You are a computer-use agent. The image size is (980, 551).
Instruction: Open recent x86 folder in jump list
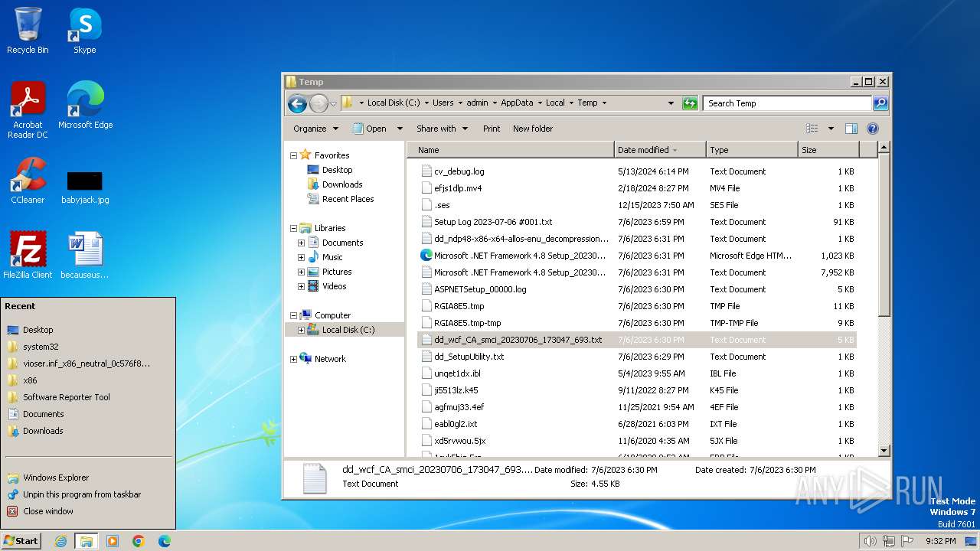(88, 380)
